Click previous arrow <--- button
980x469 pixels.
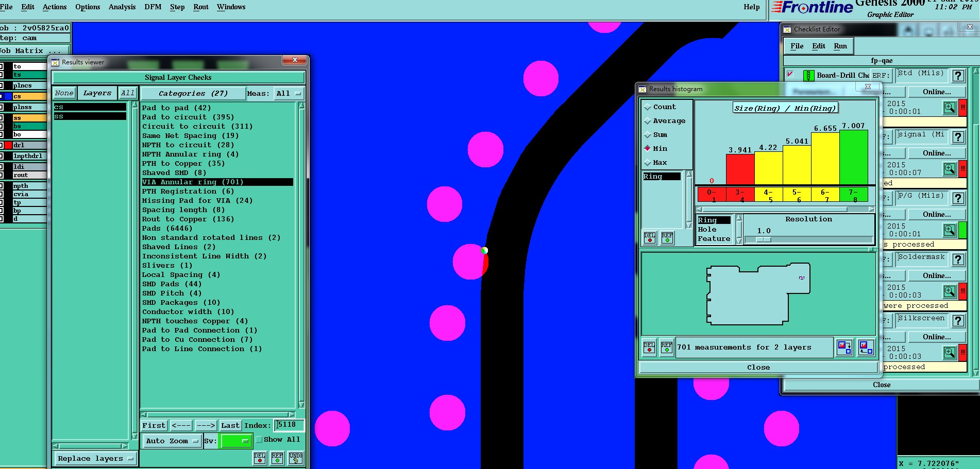(181, 425)
